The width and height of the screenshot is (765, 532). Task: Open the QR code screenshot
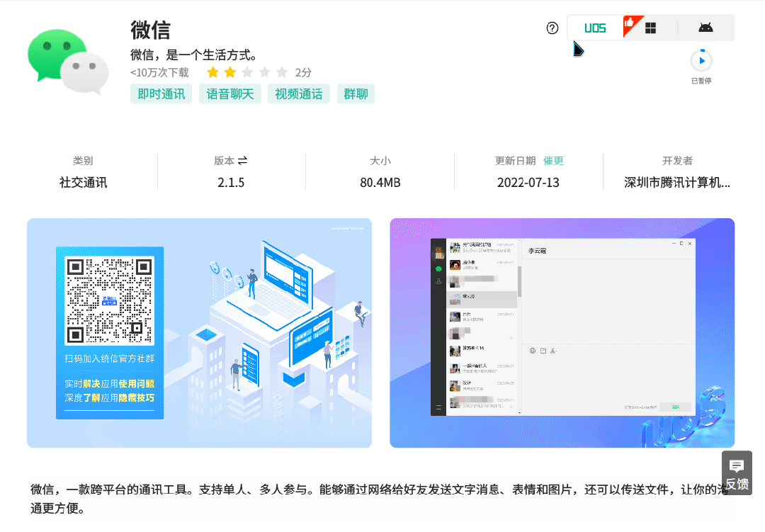coord(199,333)
